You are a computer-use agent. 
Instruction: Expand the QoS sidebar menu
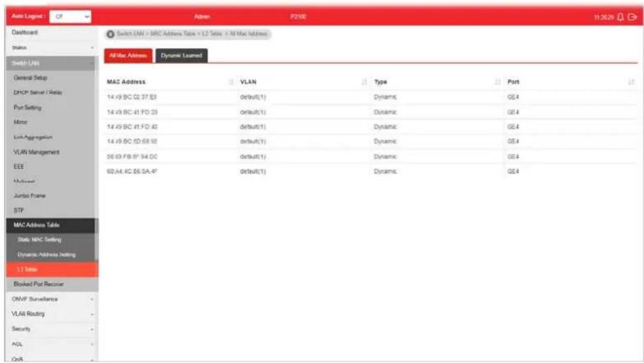click(52, 359)
